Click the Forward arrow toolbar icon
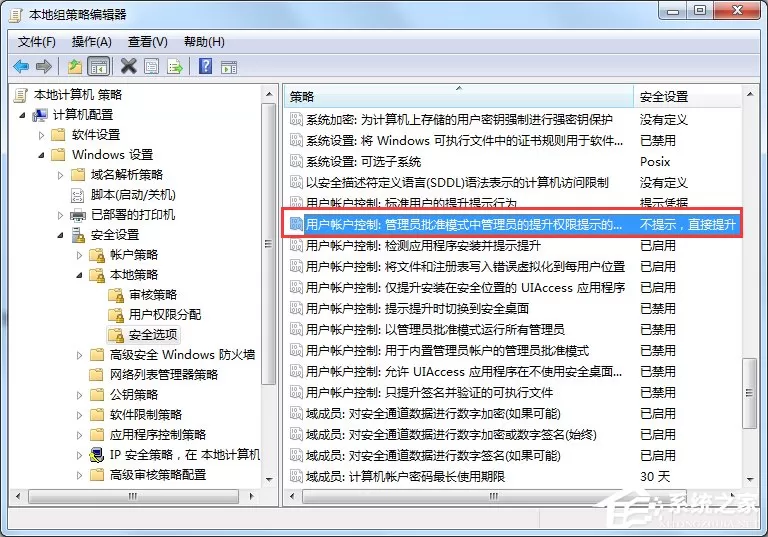The width and height of the screenshot is (768, 537). [44, 66]
